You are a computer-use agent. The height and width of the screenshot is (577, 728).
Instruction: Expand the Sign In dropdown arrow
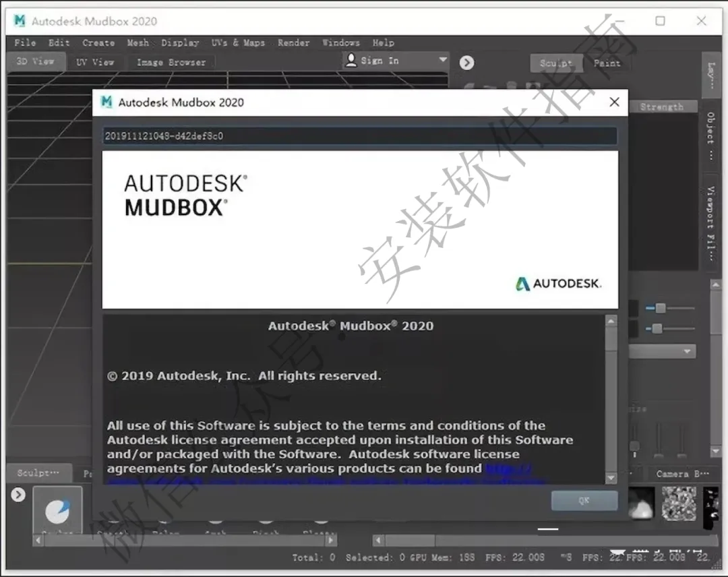442,59
